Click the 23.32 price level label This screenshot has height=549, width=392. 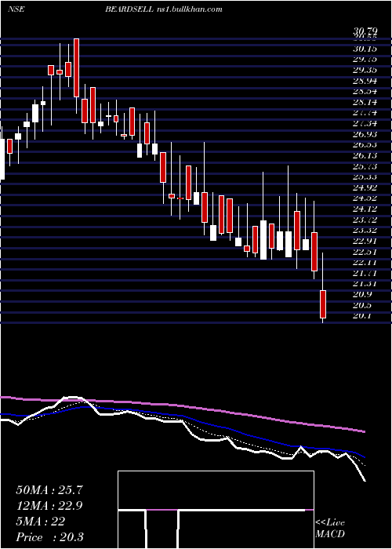click(x=365, y=231)
